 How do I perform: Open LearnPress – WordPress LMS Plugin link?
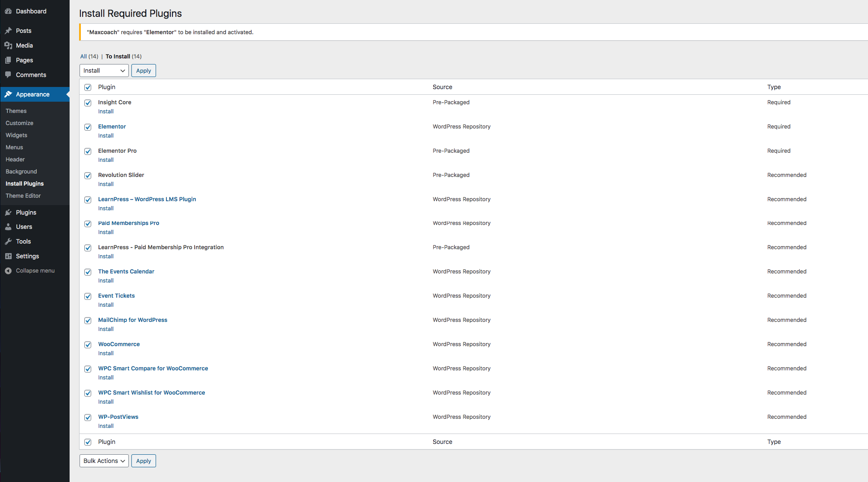tap(147, 199)
